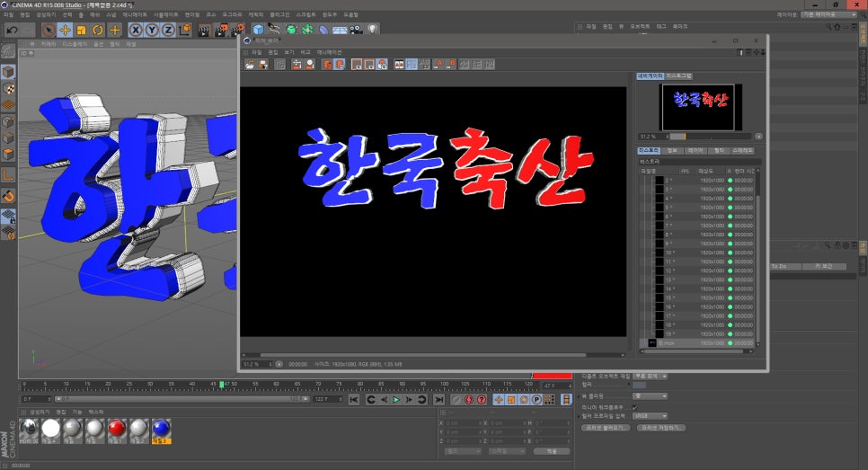Switch to Filter (필터) tab in Picture Viewer
Screen dimensions: 868x470
pos(719,151)
